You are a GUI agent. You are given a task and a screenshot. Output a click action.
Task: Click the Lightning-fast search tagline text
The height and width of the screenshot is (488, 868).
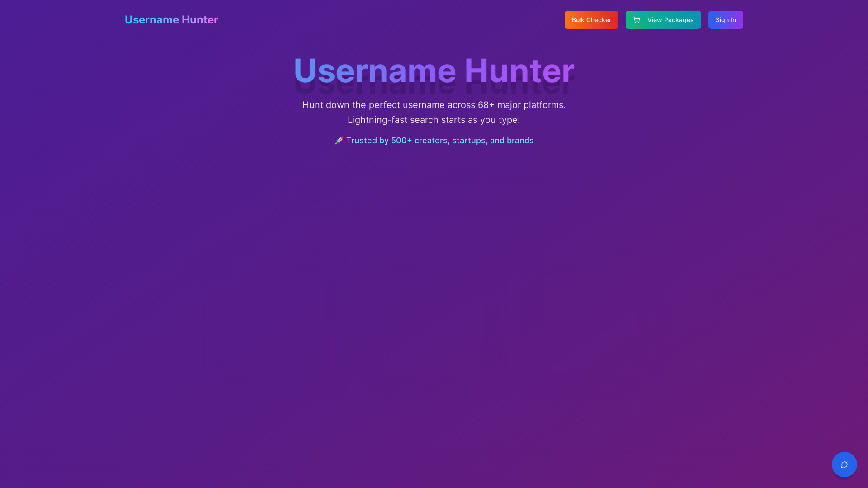pyautogui.click(x=434, y=120)
